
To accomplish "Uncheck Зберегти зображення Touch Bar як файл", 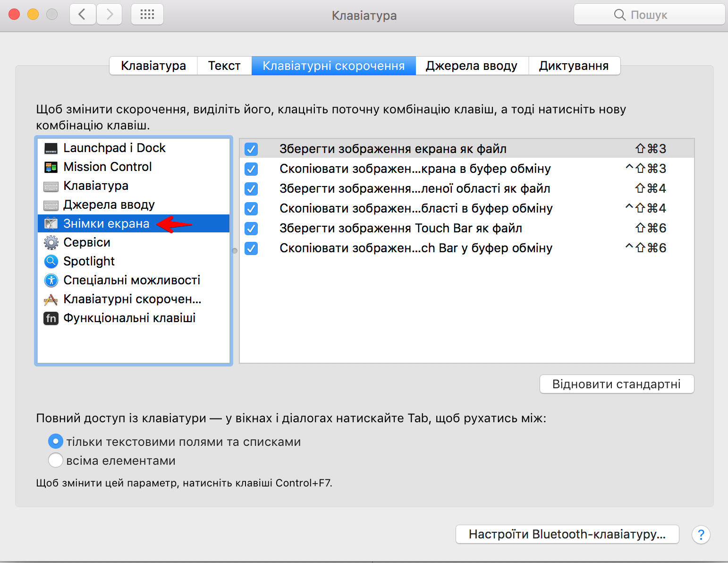I will 251,229.
